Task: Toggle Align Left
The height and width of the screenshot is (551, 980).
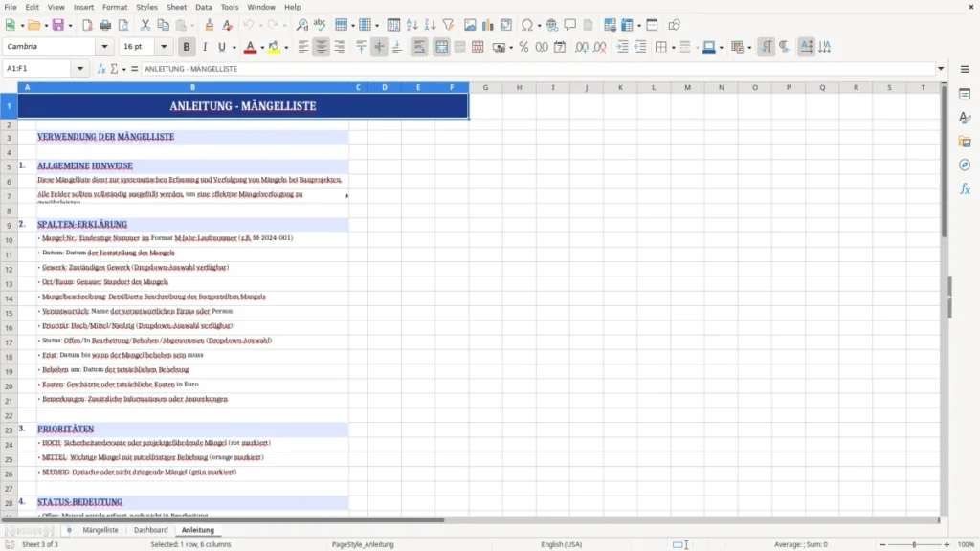Action: [x=303, y=47]
